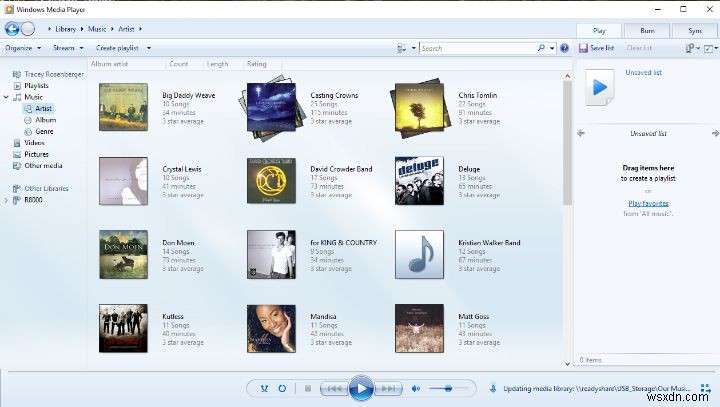Stop playback with the stop button
720x407 pixels.
(x=308, y=389)
